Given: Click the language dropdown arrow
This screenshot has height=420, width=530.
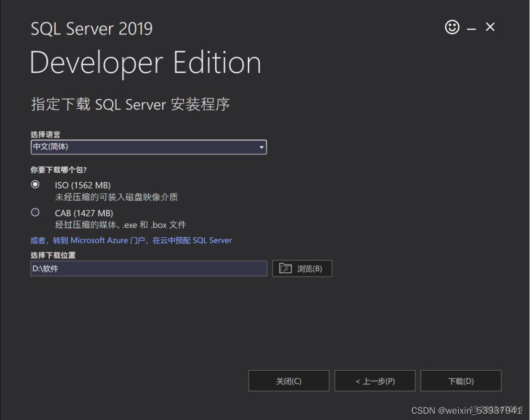Looking at the screenshot, I should 261,147.
